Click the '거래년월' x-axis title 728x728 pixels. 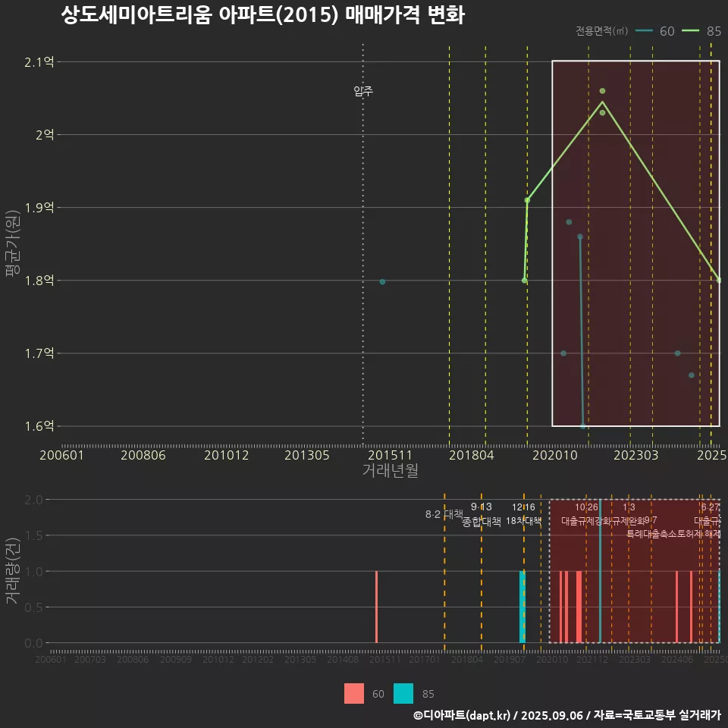tap(390, 470)
